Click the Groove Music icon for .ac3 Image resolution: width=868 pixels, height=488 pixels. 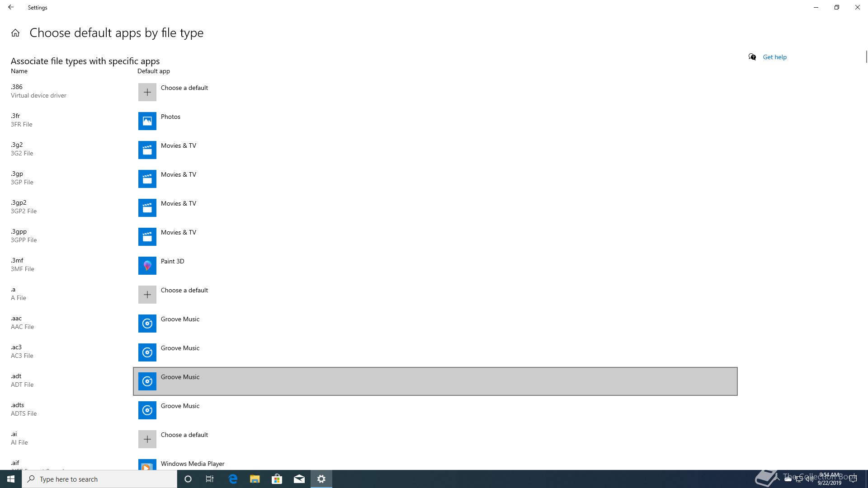147,352
